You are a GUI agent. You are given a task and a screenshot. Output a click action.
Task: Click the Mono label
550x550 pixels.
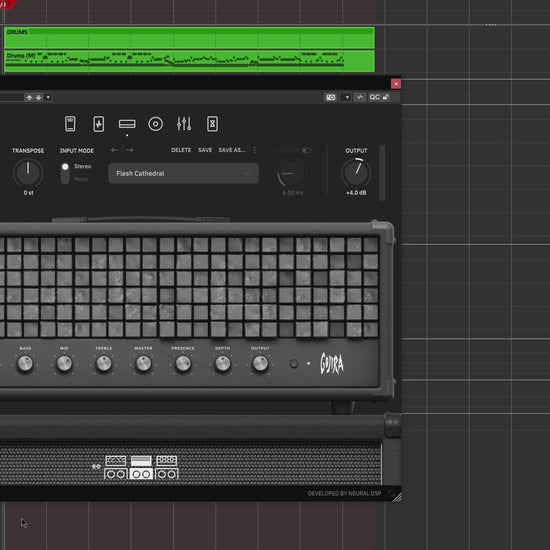[x=81, y=179]
